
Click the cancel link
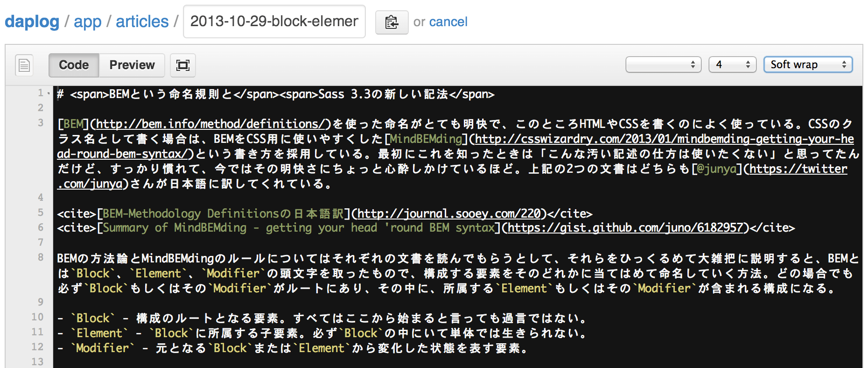(448, 22)
